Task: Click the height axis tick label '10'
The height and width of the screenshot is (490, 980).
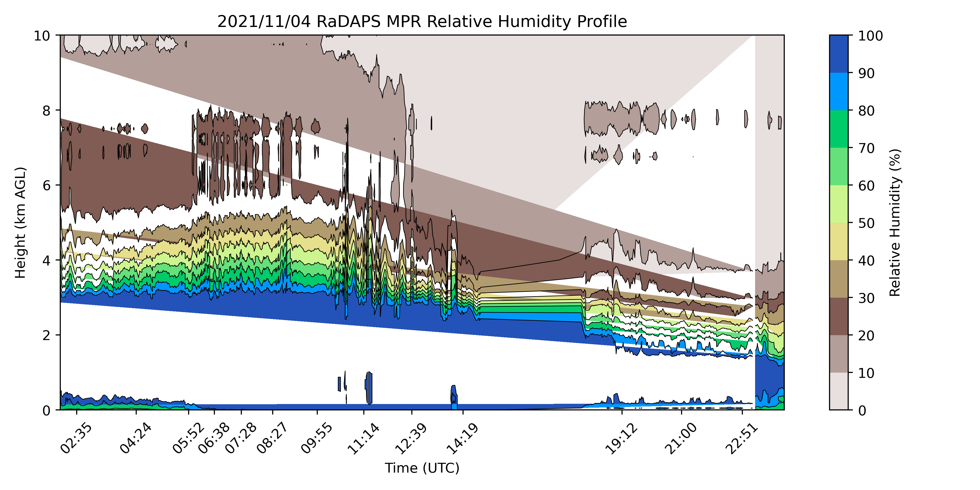Action: (42, 36)
